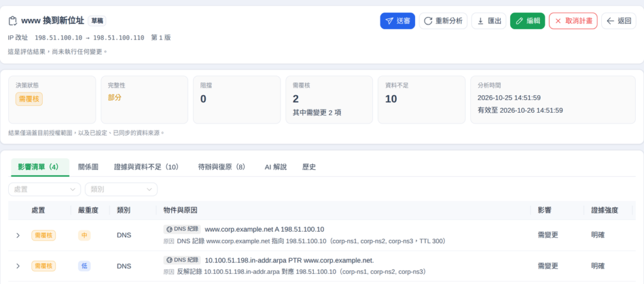The width and height of the screenshot is (644, 284).
Task: Click the download icon on 匯出
Action: [480, 21]
